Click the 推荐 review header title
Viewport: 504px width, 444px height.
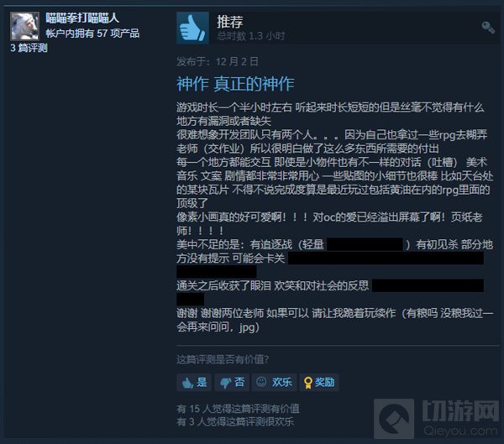tap(230, 22)
